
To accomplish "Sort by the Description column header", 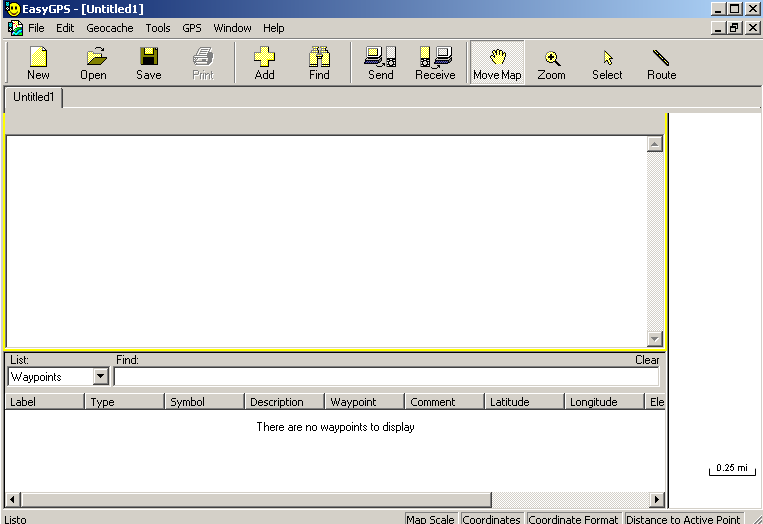I will pyautogui.click(x=284, y=402).
